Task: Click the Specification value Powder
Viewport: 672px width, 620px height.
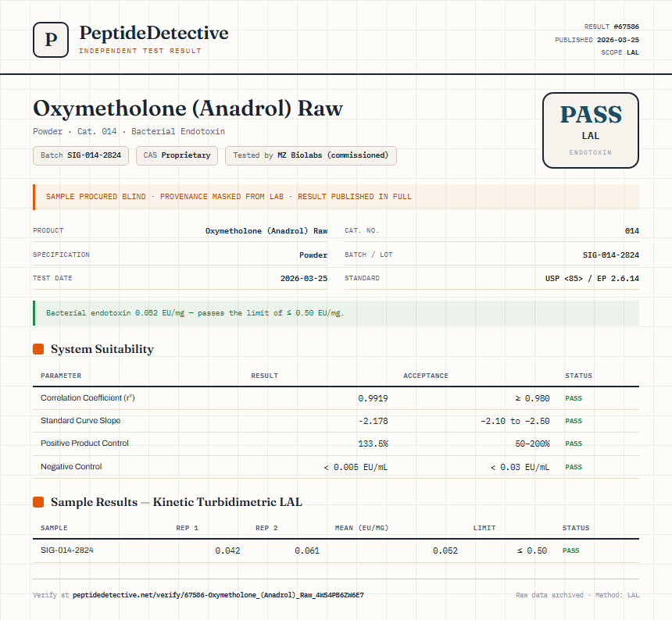Action: pos(313,255)
